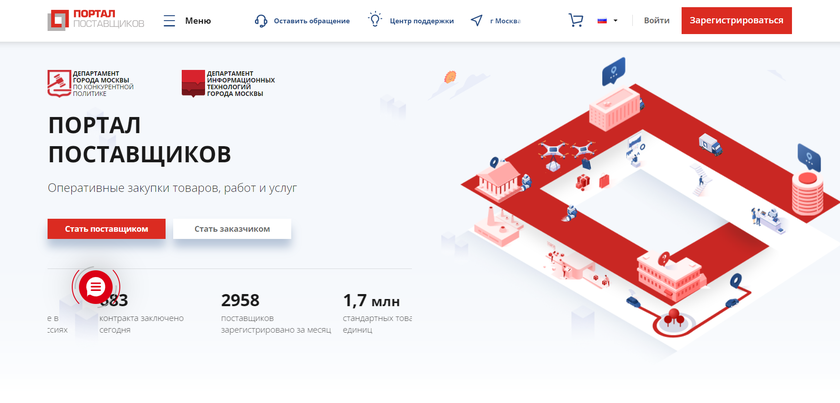This screenshot has width=840, height=403.
Task: Select Оставить обращение in top navigation
Action: pyautogui.click(x=311, y=20)
